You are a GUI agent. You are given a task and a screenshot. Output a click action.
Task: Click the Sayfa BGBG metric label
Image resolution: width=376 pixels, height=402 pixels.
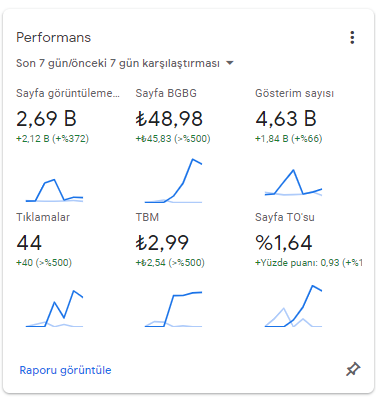(166, 93)
